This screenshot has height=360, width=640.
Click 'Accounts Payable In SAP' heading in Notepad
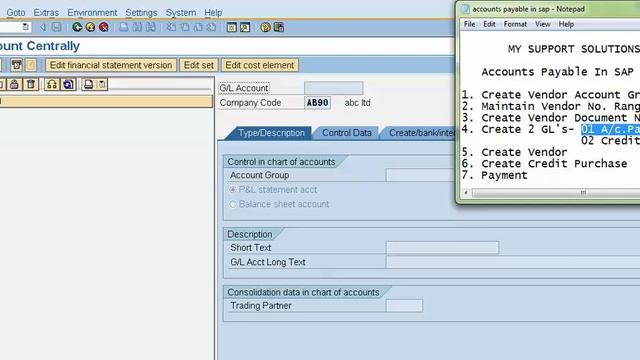click(558, 72)
